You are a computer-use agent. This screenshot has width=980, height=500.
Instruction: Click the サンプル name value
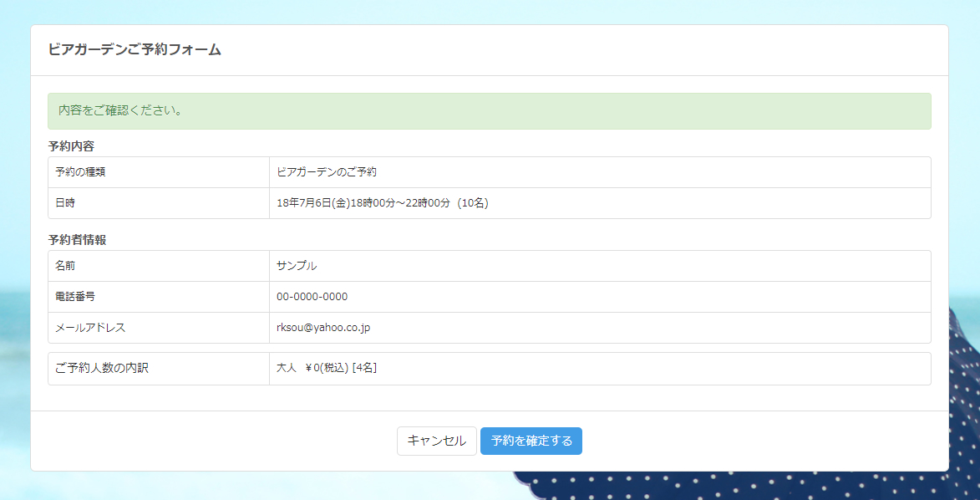[297, 266]
